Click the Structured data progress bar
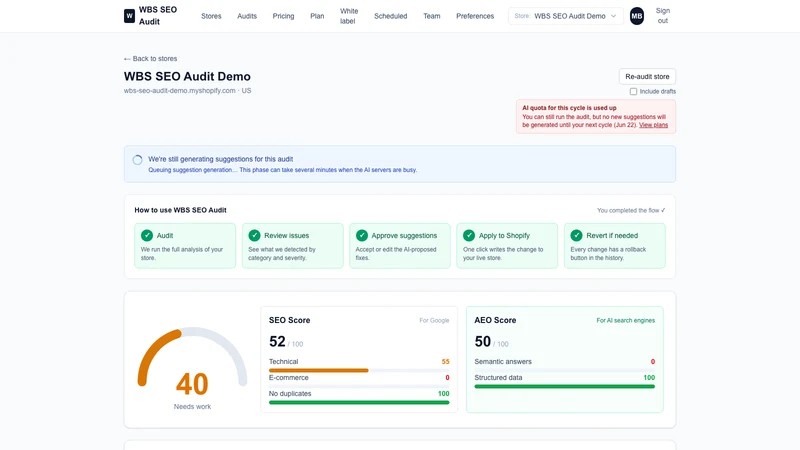Viewport: 800px width, 450px height. (x=564, y=386)
